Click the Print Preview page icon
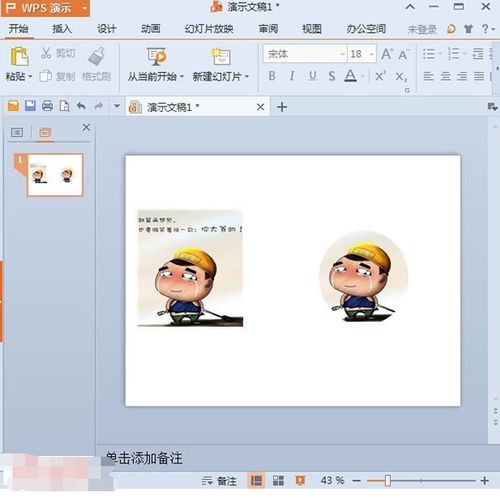Screen dimensions: 500x498 (x=64, y=106)
